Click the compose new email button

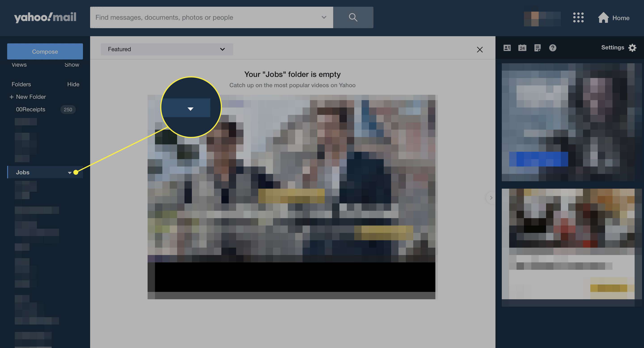click(x=45, y=51)
